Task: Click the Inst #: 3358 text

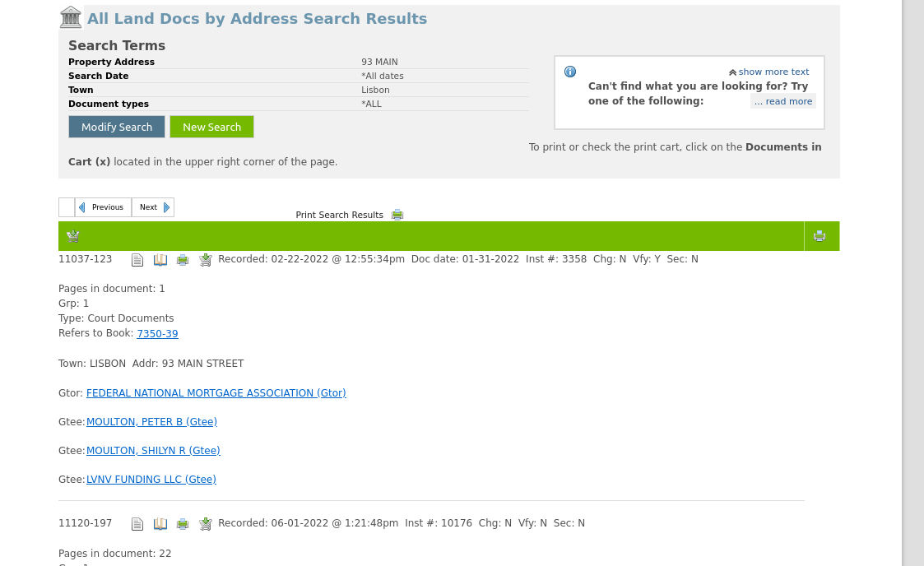Action: tap(556, 259)
